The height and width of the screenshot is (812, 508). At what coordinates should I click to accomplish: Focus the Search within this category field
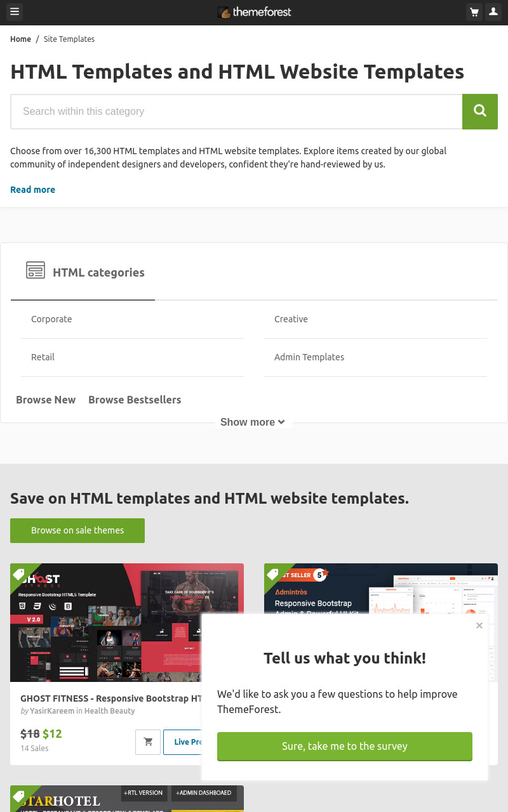[x=236, y=112]
